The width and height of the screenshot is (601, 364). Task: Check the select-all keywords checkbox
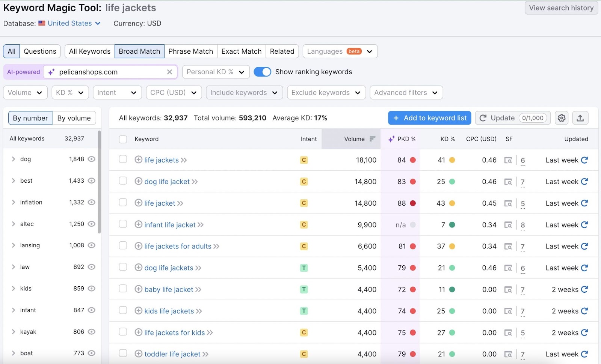(x=123, y=139)
